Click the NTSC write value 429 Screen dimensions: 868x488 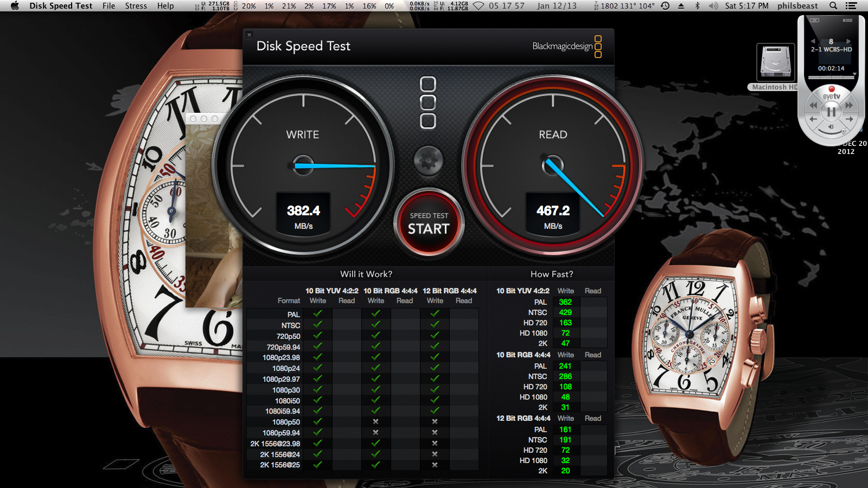point(565,312)
